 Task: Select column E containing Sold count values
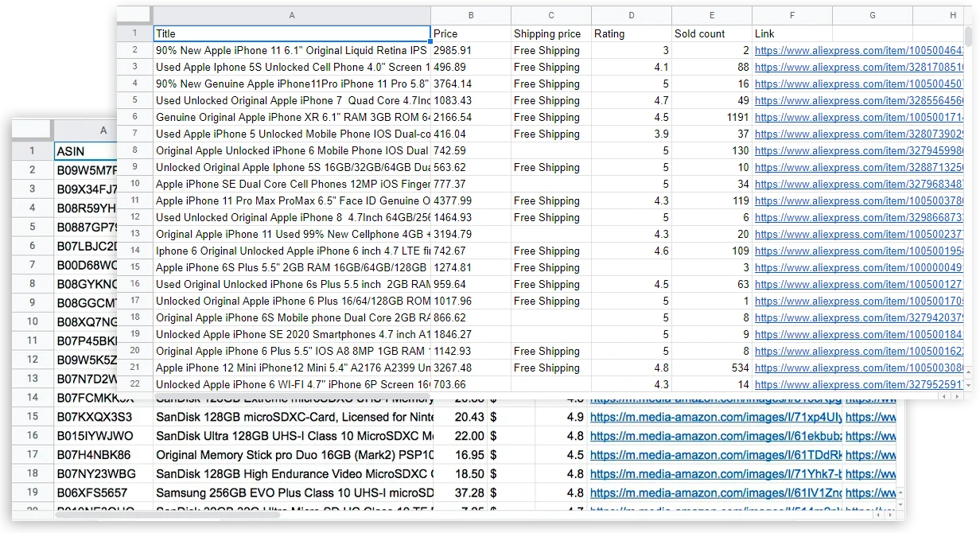(711, 14)
